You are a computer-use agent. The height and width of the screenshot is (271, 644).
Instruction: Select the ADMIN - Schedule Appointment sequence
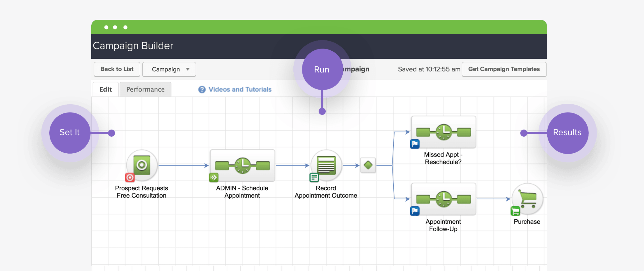coord(242,166)
